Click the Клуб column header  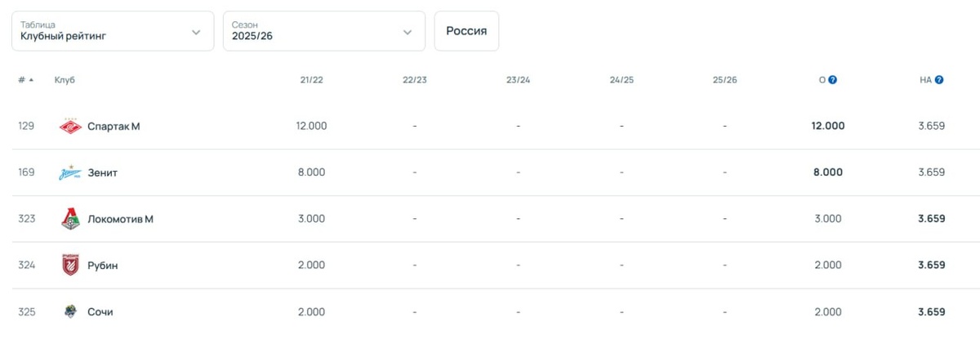[65, 80]
